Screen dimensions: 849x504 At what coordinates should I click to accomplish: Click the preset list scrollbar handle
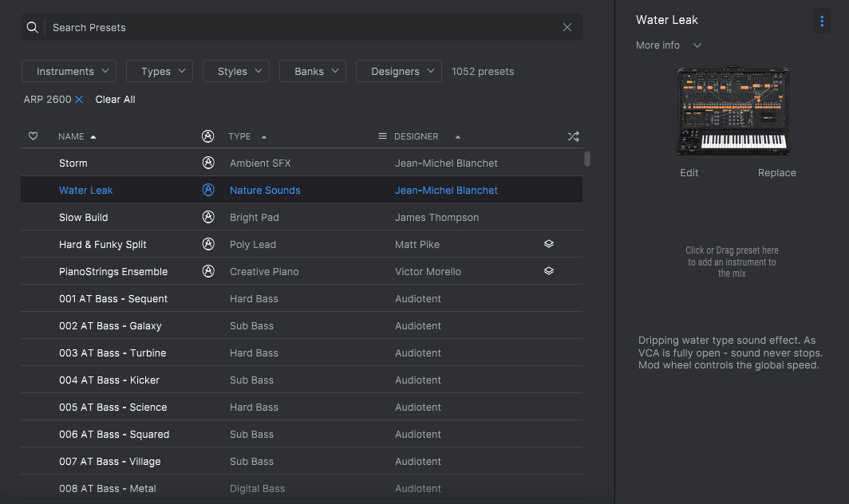pos(587,158)
